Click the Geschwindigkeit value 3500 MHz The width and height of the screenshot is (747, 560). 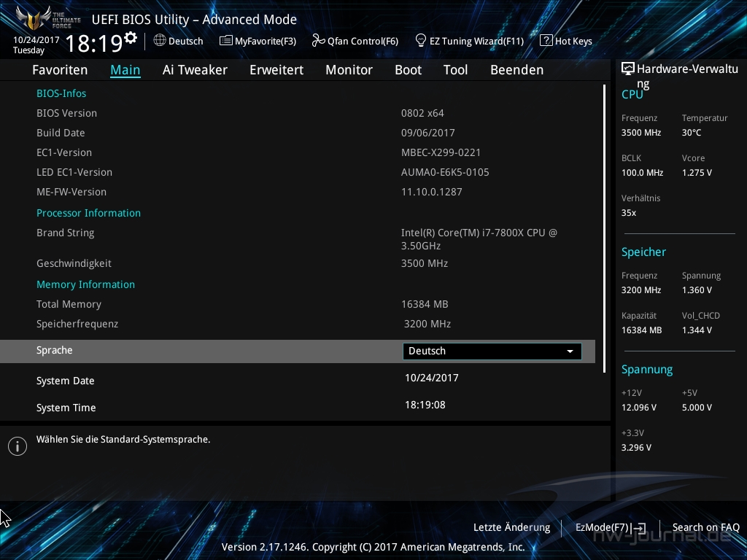pyautogui.click(x=425, y=264)
